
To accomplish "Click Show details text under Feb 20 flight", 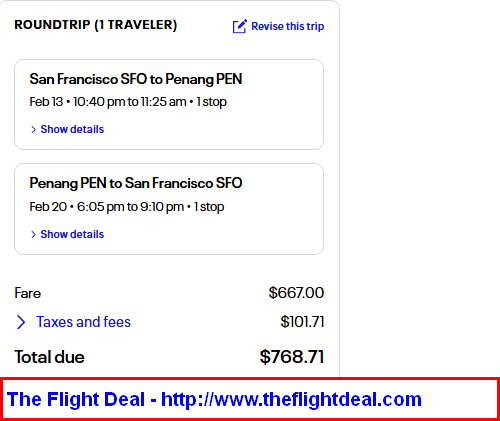I will [x=72, y=234].
